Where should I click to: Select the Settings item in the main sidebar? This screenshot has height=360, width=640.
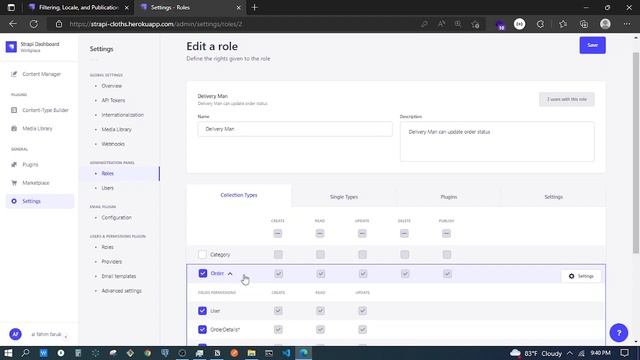click(40, 201)
